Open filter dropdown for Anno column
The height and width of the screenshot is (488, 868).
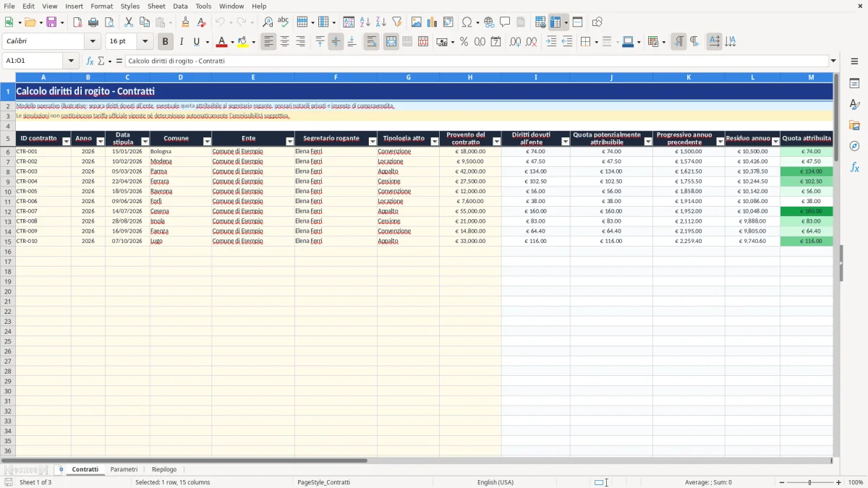(x=101, y=142)
